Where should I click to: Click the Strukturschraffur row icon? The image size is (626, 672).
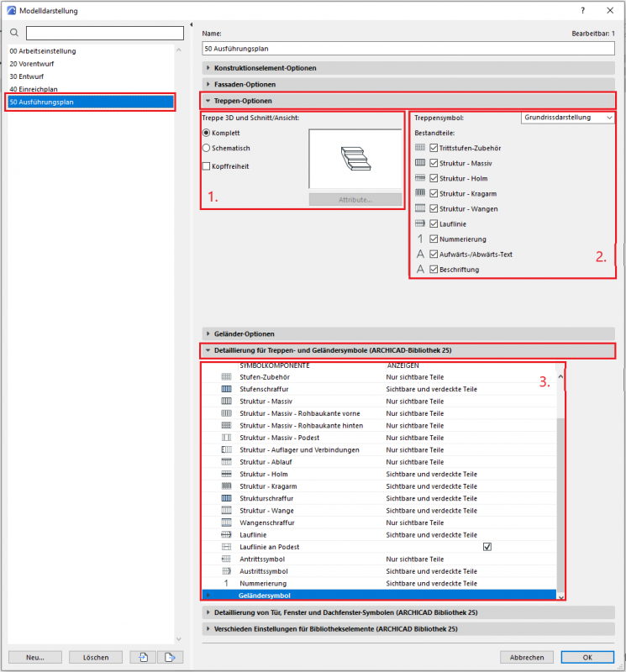coord(226,498)
